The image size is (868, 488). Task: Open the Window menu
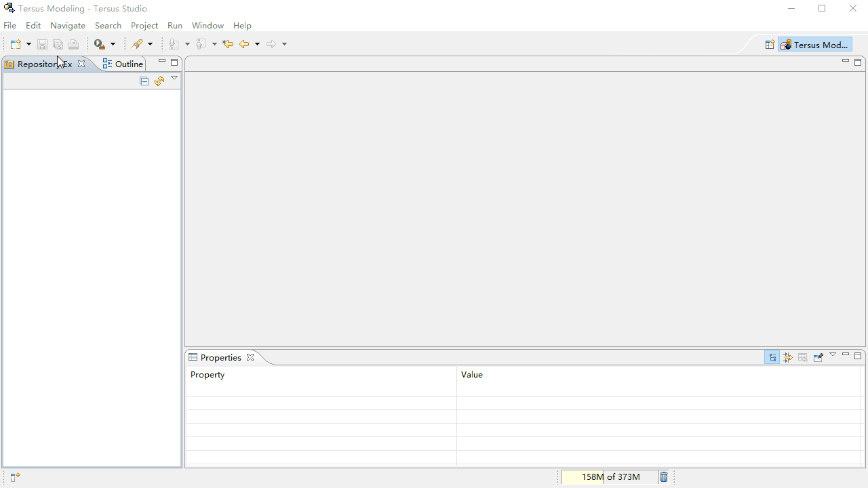click(208, 26)
